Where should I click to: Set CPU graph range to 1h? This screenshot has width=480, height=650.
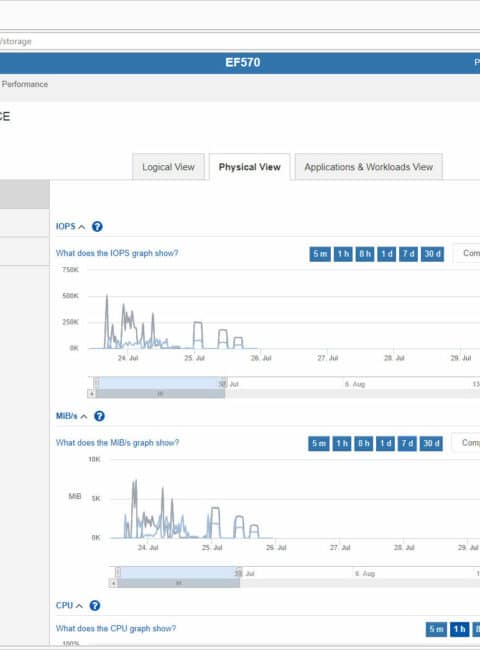point(460,629)
